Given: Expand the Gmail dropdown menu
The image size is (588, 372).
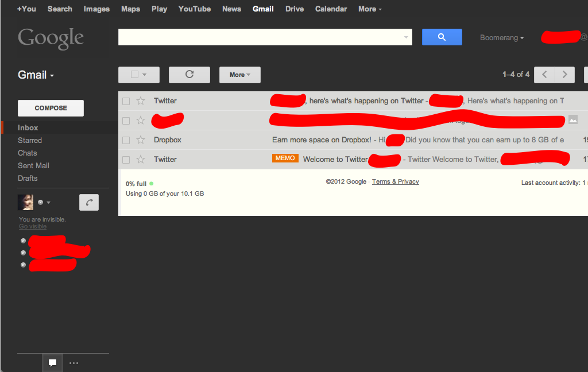Looking at the screenshot, I should (36, 75).
